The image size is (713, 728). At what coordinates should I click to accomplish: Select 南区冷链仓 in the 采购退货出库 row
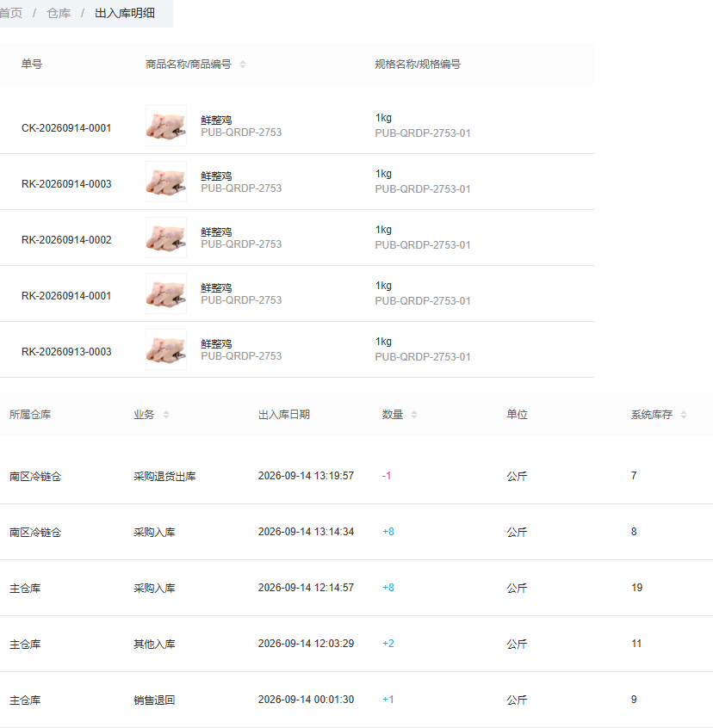[35, 477]
